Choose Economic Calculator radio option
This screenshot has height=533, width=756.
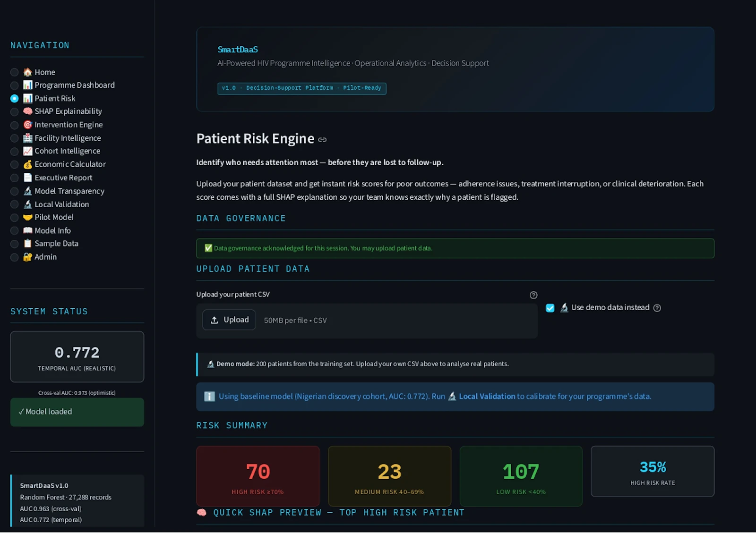pos(15,165)
